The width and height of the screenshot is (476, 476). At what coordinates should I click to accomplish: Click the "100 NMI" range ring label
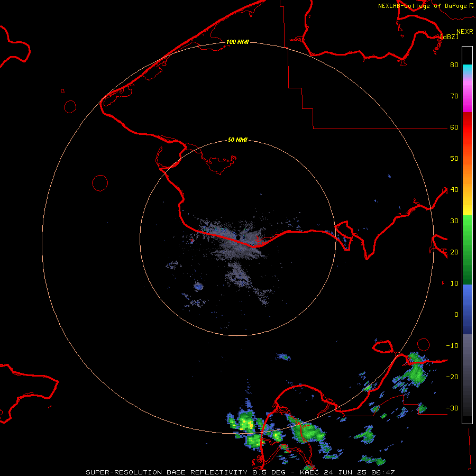tap(237, 42)
